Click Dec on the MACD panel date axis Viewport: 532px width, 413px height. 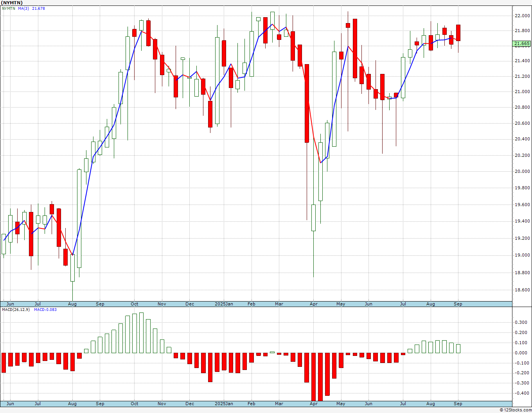pos(190,404)
